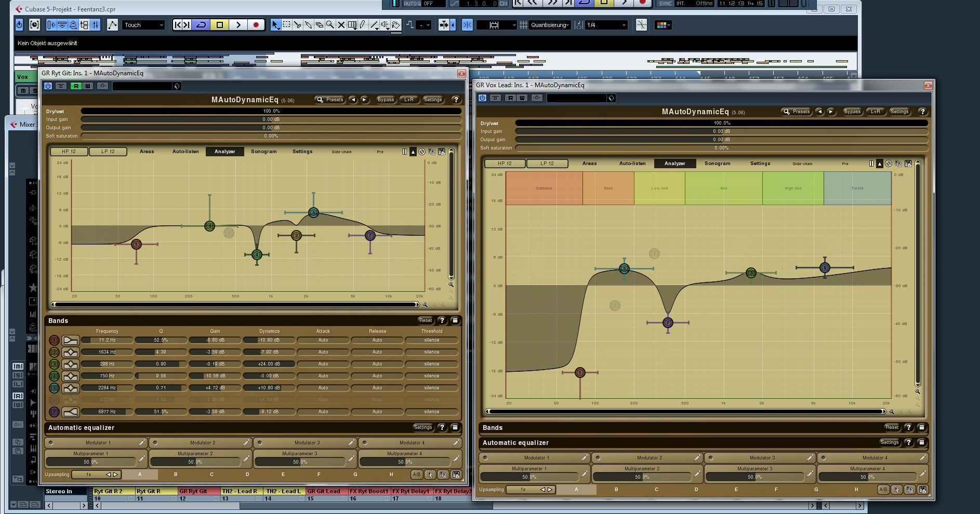Click Side-chain in GR Ryt Git graph bar

click(x=341, y=152)
